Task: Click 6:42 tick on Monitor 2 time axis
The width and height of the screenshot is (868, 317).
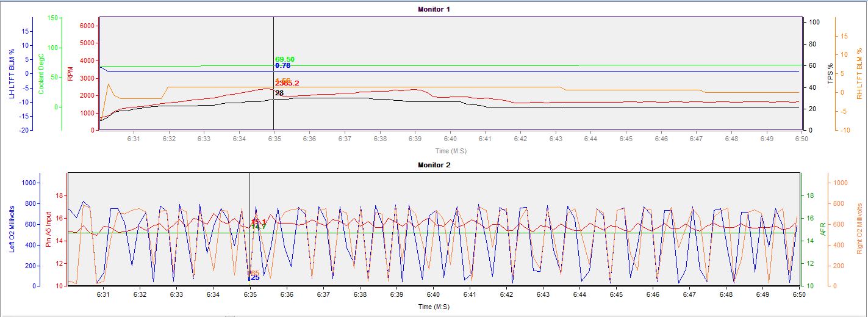Action: (506, 294)
